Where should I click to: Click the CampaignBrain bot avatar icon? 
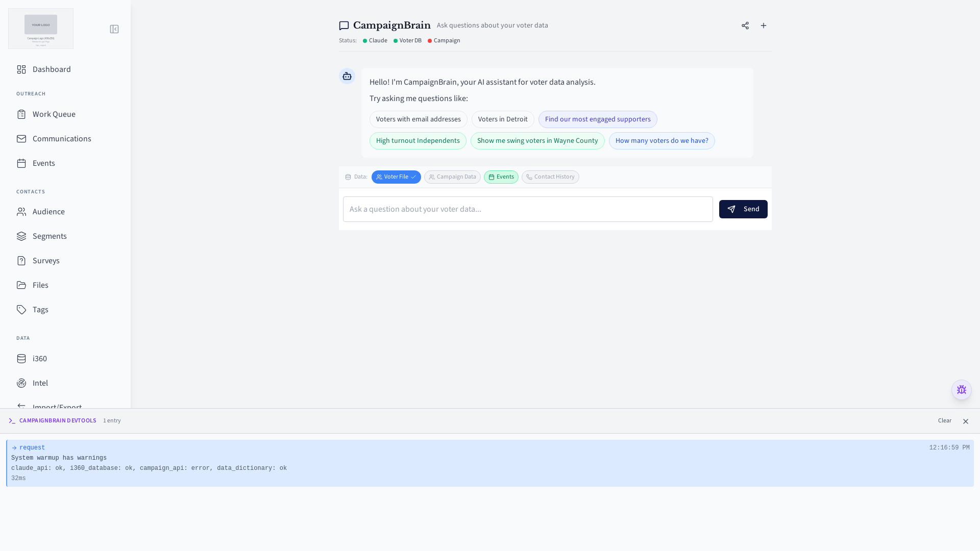(x=347, y=77)
